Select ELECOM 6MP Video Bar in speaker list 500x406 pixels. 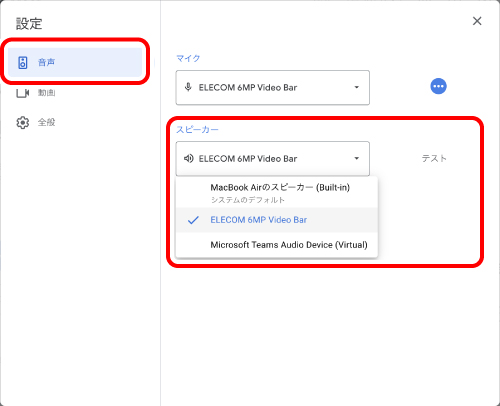click(277, 220)
